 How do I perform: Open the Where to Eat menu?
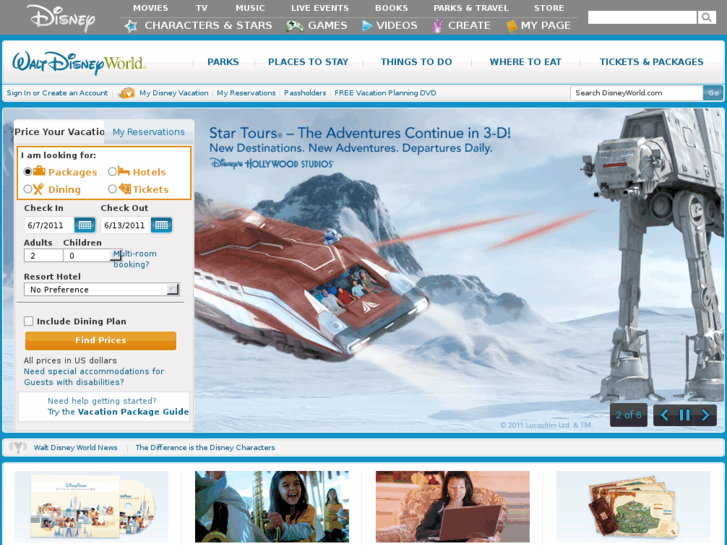(x=525, y=62)
